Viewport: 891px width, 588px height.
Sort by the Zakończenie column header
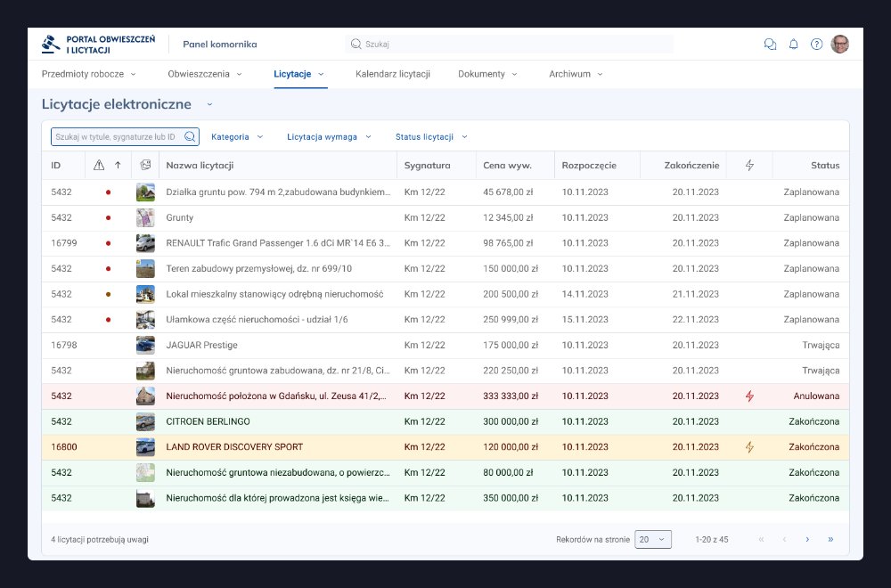(x=691, y=166)
